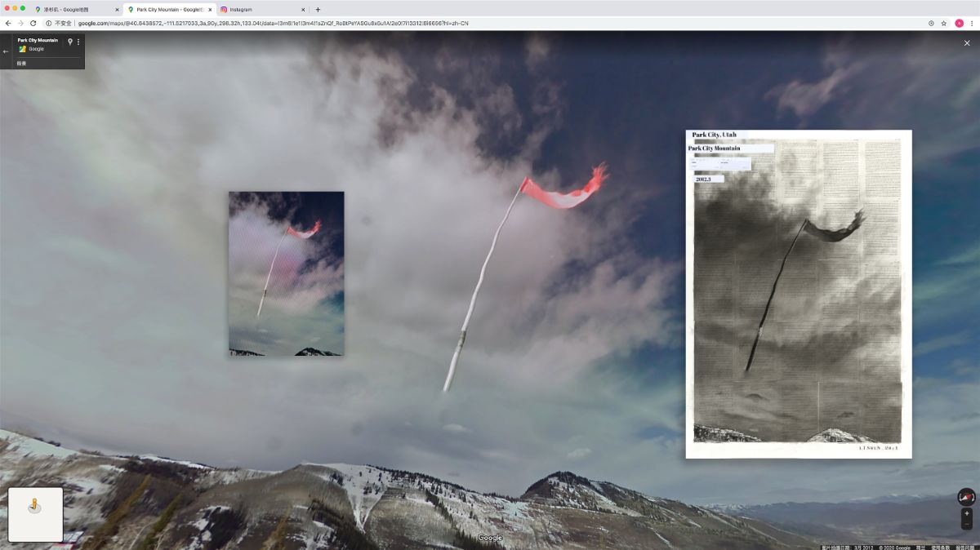
Task: Click the circular icon left of bookmark star
Action: click(931, 23)
